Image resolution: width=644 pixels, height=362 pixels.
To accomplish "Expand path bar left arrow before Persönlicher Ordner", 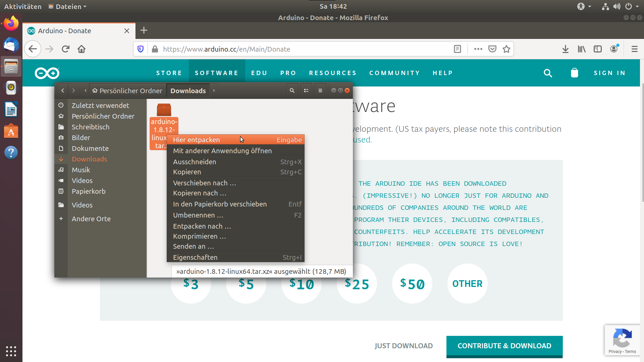I will (86, 90).
